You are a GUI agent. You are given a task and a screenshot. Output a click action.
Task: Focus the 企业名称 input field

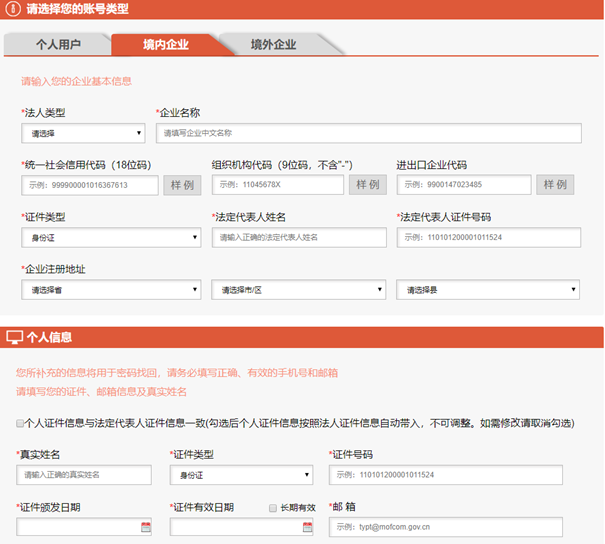368,133
